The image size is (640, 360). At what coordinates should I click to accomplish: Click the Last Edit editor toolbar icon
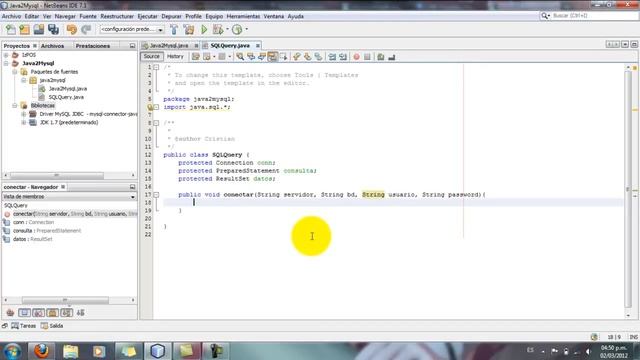196,57
